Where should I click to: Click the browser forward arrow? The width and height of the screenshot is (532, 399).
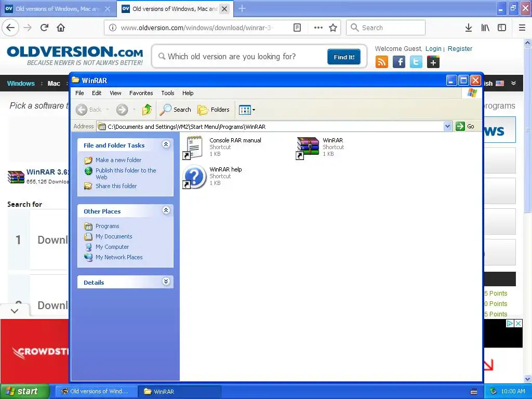28,28
